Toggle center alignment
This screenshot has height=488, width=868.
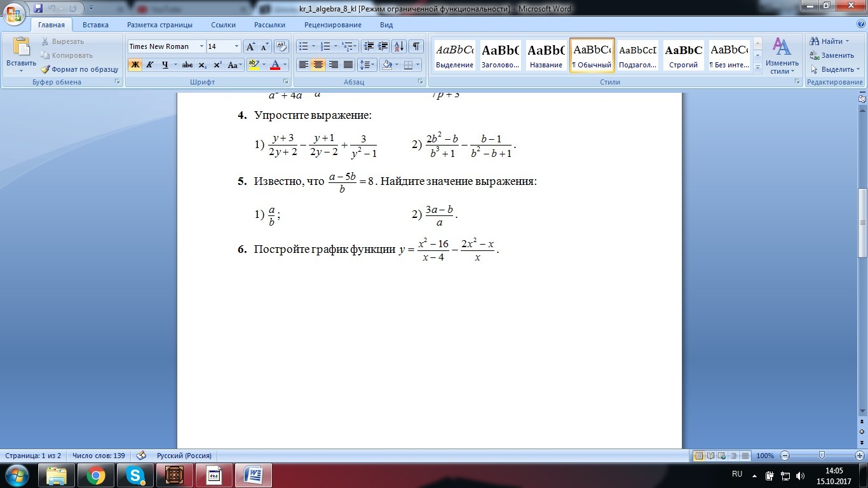318,65
